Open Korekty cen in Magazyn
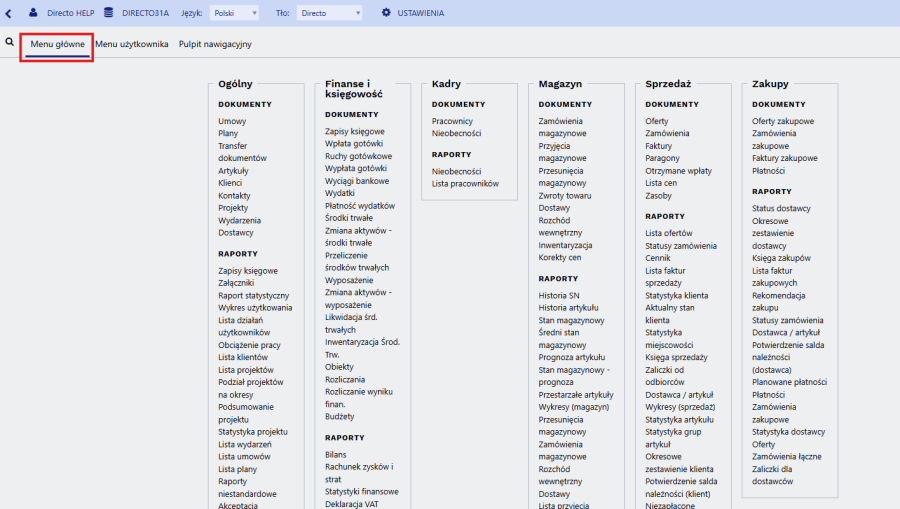 pos(560,258)
